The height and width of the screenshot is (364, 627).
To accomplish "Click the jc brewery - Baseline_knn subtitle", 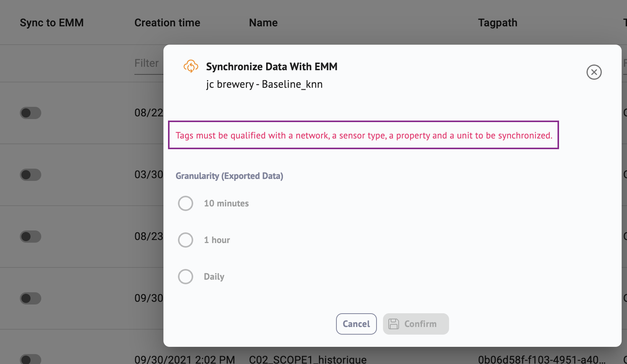I will (x=264, y=84).
